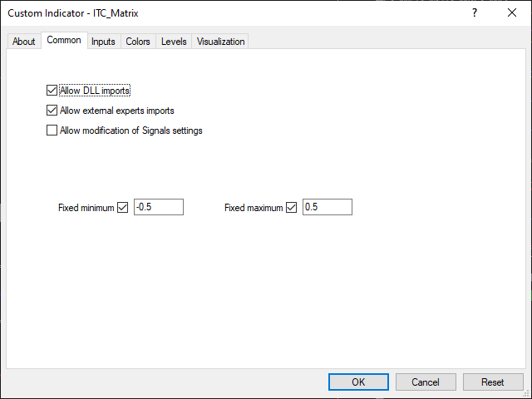The width and height of the screenshot is (532, 399).
Task: Open the Levels tab
Action: coord(174,42)
